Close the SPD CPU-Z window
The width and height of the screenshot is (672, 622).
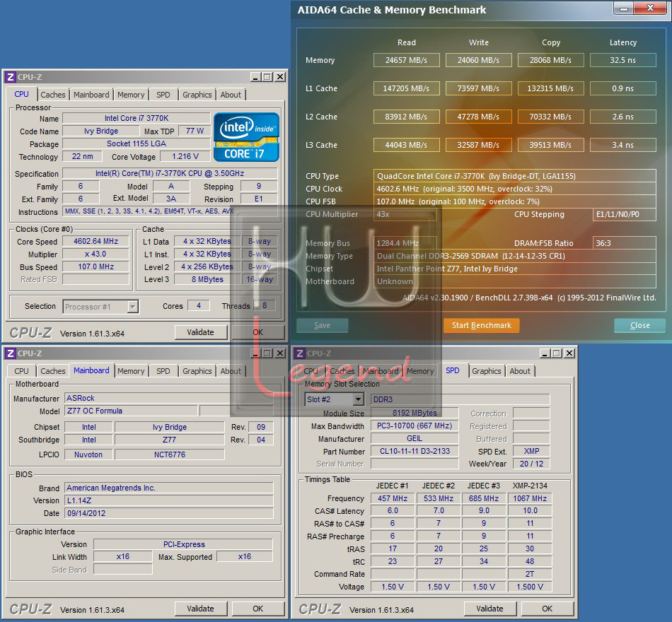coord(569,353)
